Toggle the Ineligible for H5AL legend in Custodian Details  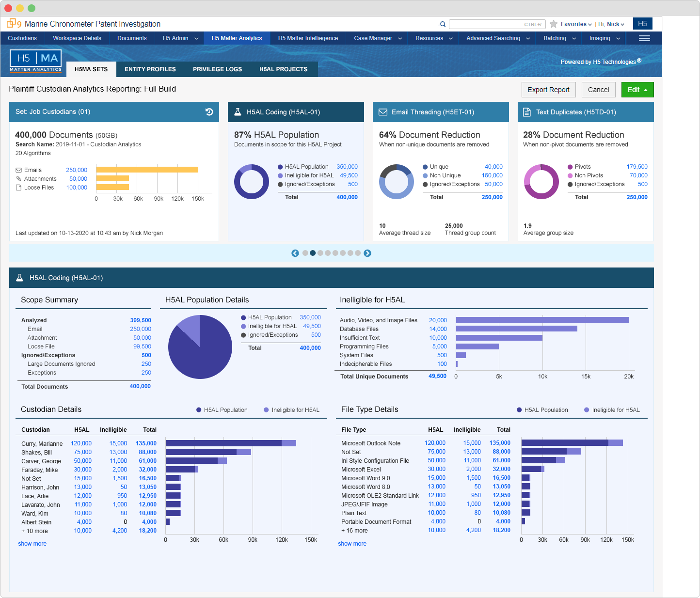[x=291, y=410]
